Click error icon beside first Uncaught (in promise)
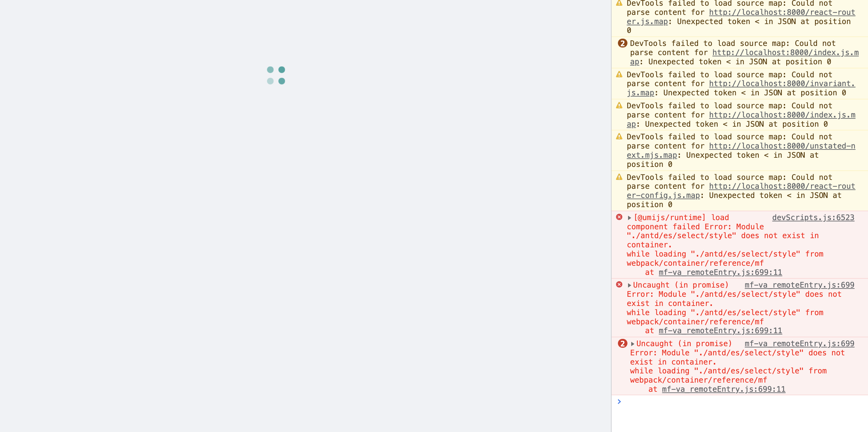 [619, 285]
